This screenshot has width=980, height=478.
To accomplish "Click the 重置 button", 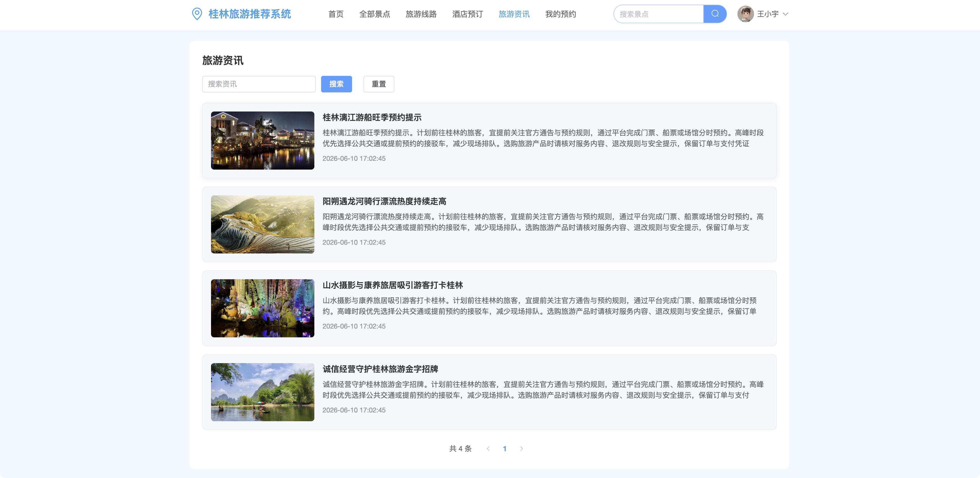I will coord(378,84).
